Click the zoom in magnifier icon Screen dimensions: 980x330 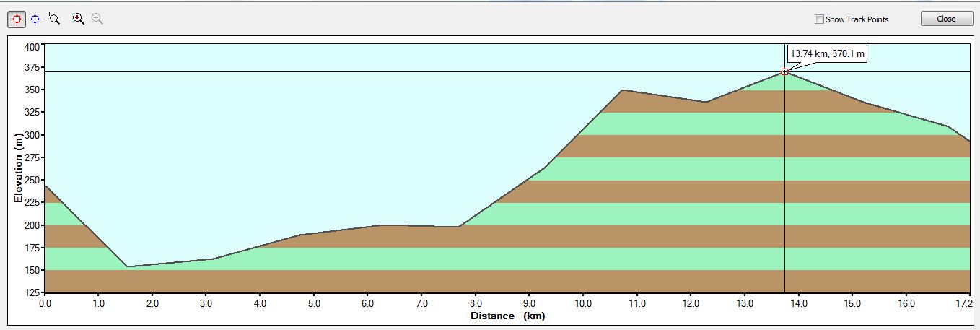(x=79, y=19)
